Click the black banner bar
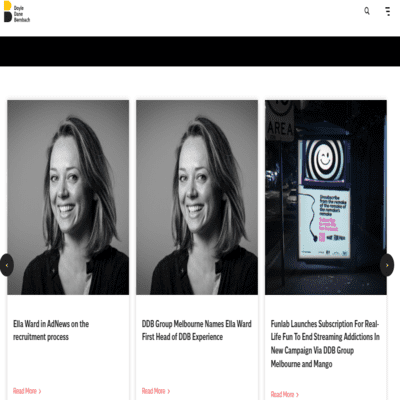400x400 pixels. [x=200, y=51]
